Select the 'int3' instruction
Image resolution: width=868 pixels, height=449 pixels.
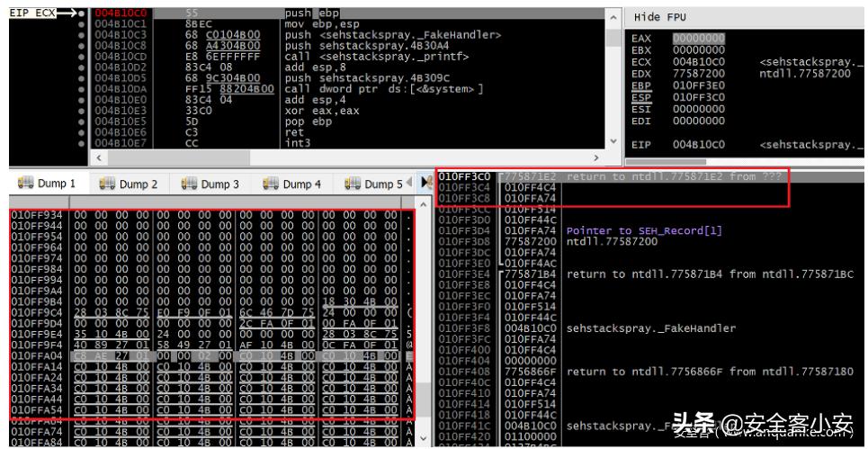[298, 143]
